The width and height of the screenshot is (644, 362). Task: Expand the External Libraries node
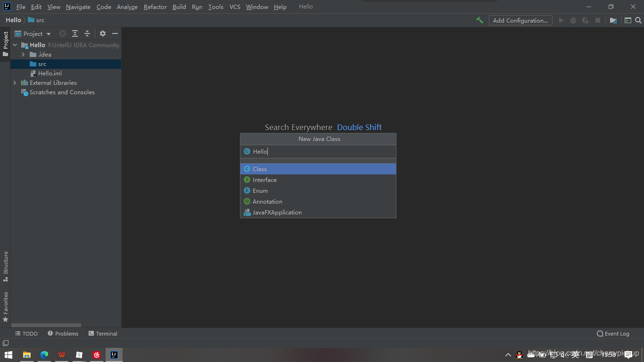point(15,83)
